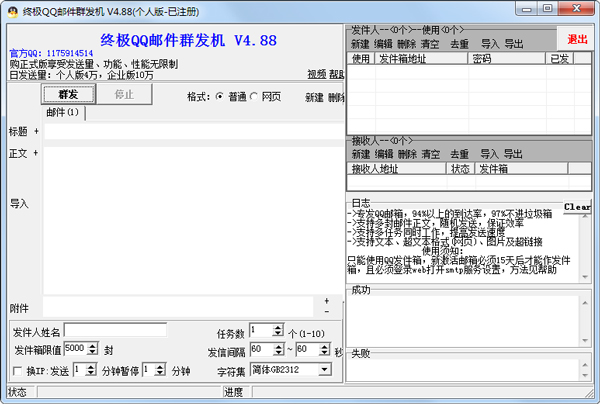Clear the log with Clear button

click(577, 207)
